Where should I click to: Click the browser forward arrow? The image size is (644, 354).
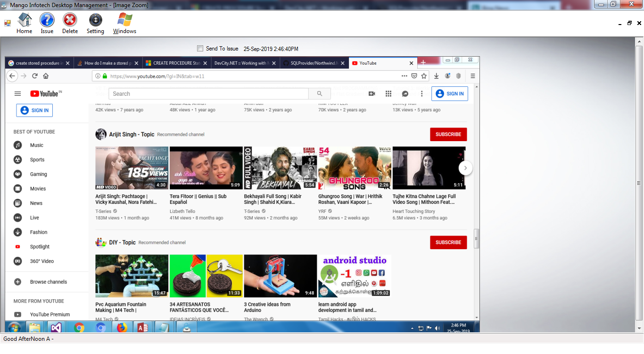click(23, 76)
